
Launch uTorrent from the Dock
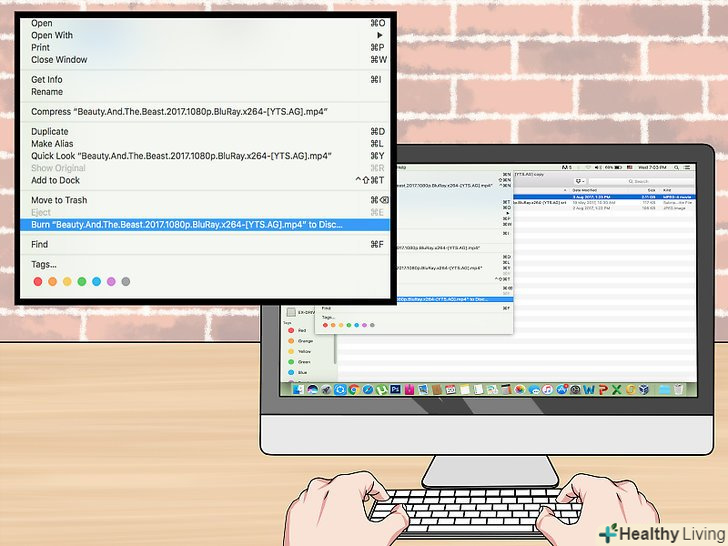(x=382, y=390)
